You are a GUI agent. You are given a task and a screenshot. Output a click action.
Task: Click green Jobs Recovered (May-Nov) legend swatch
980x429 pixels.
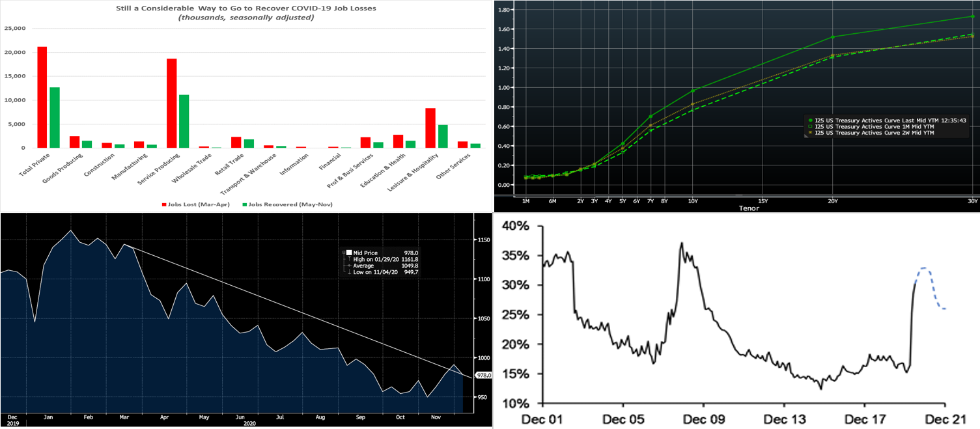(x=245, y=204)
